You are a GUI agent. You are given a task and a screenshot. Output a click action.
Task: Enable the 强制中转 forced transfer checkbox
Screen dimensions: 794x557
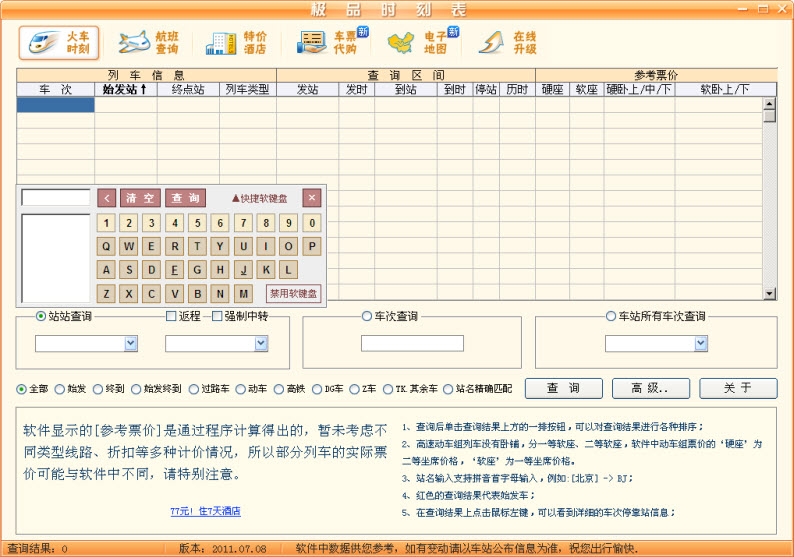217,317
